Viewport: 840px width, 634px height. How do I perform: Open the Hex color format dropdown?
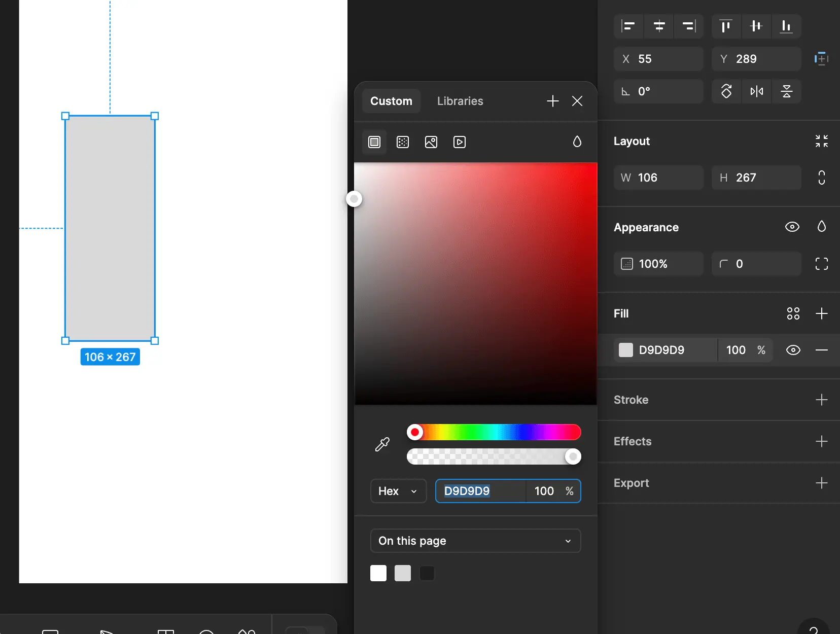(398, 491)
